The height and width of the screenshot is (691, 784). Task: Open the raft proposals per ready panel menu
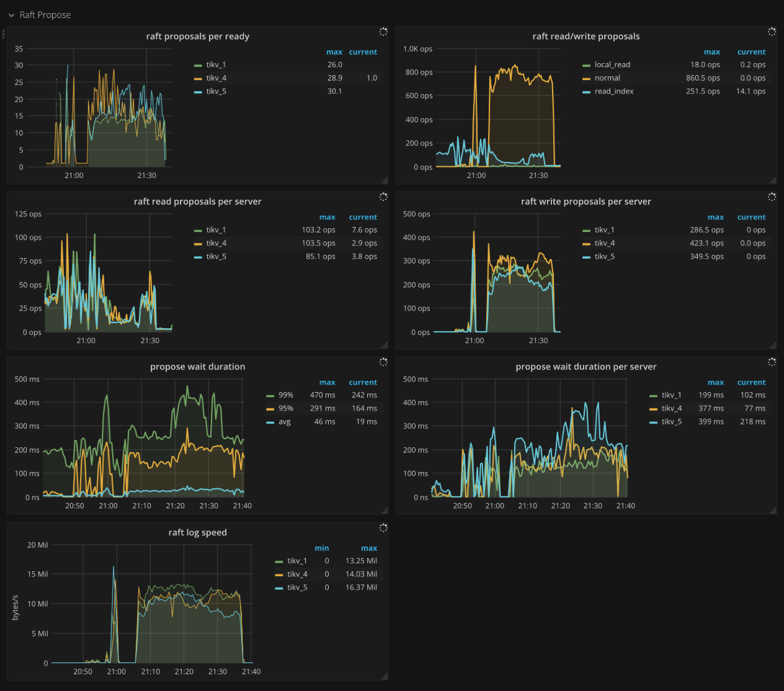tap(198, 36)
